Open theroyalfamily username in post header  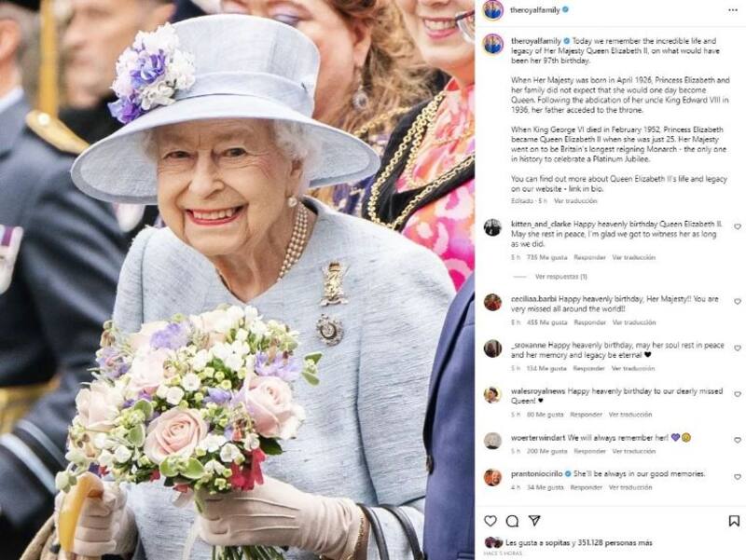coord(534,10)
